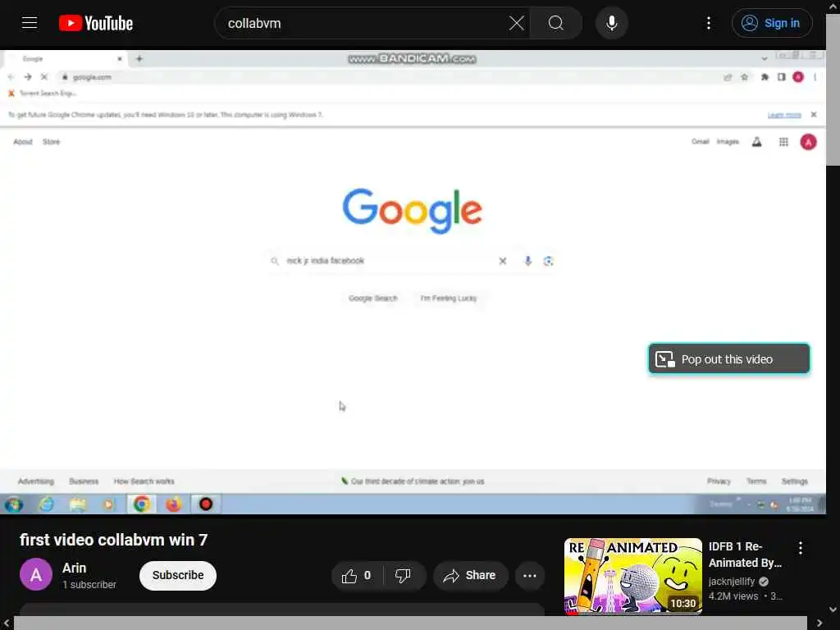Go to the YouTube home logo
The height and width of the screenshot is (630, 840).
click(96, 23)
